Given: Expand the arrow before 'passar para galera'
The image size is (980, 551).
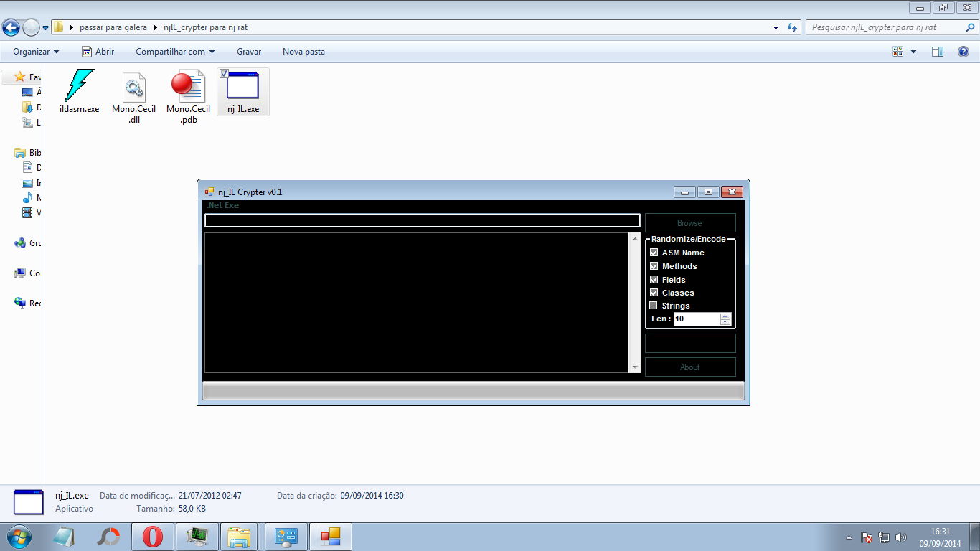Looking at the screenshot, I should tap(72, 27).
